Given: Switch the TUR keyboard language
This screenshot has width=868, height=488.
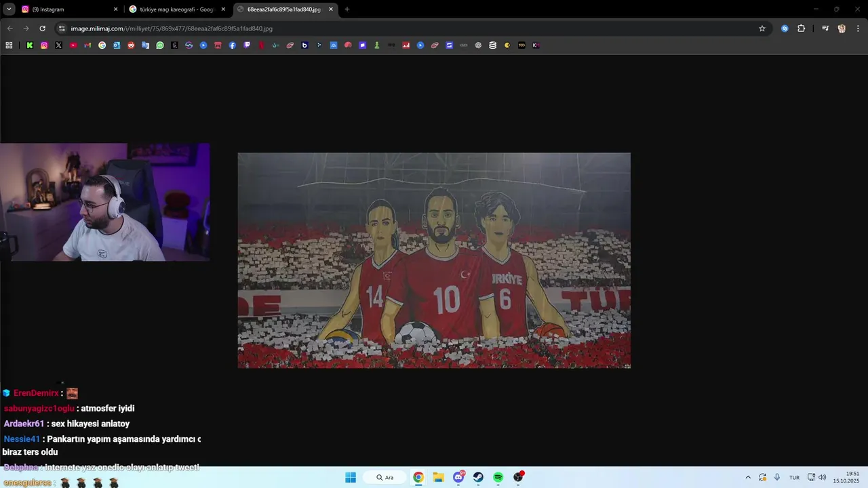Looking at the screenshot, I should (794, 477).
